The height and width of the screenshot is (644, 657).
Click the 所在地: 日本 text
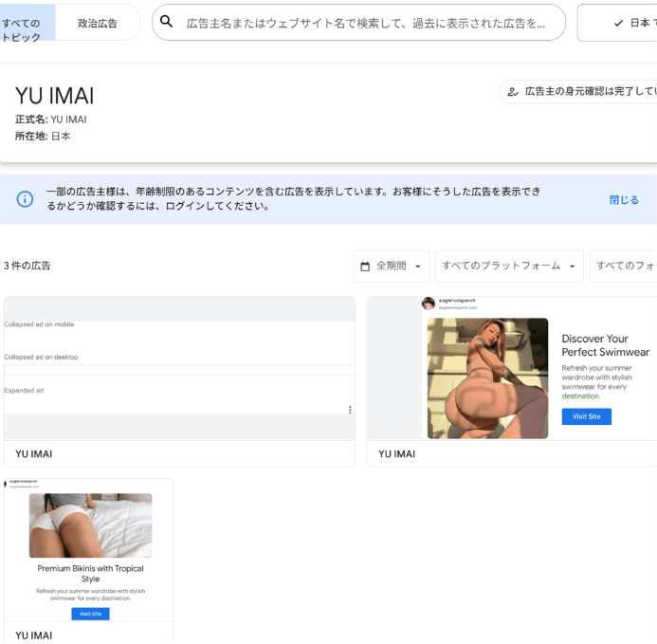(x=43, y=137)
